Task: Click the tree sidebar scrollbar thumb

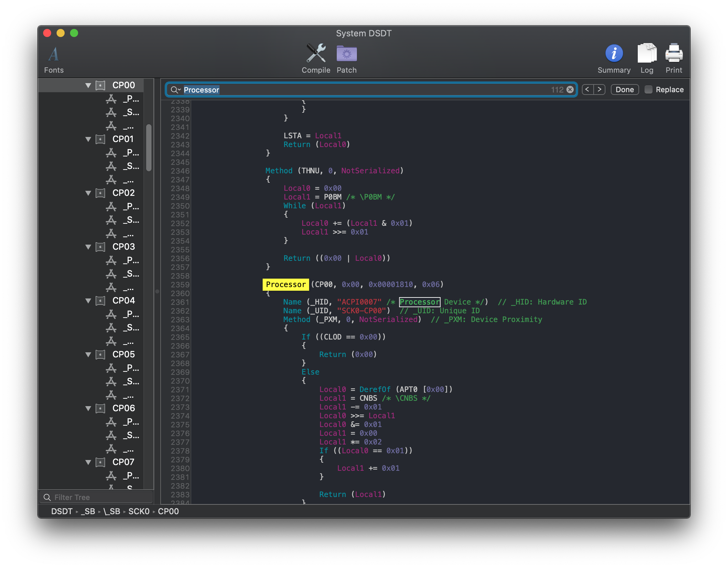Action: 149,148
